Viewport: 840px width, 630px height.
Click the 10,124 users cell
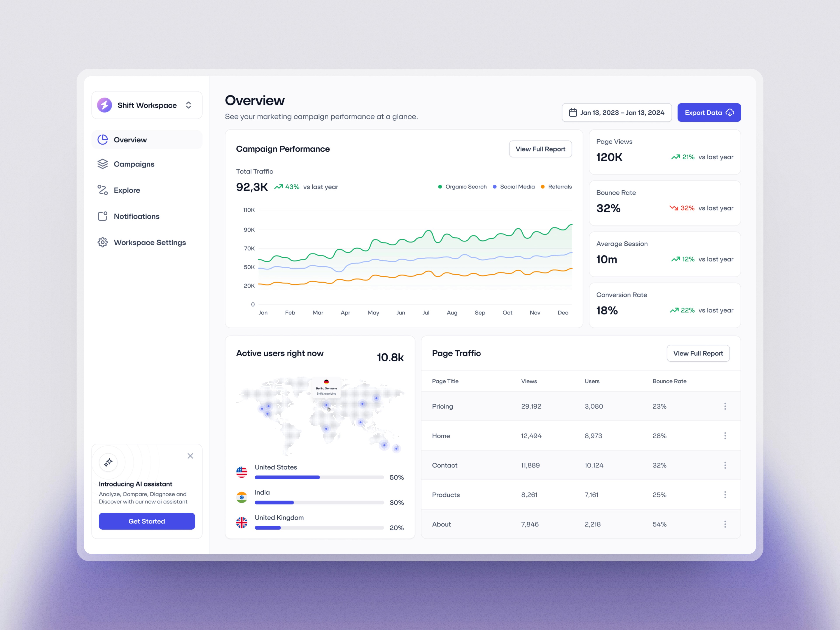tap(593, 465)
